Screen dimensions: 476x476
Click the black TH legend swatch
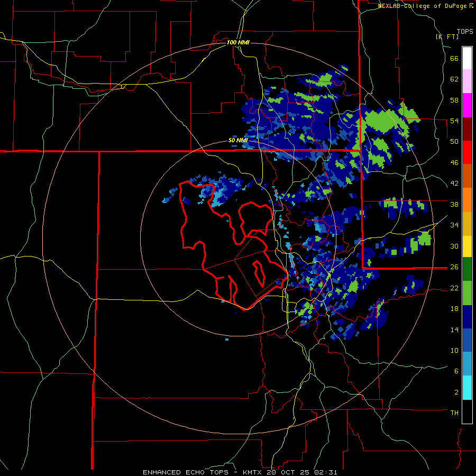467,411
